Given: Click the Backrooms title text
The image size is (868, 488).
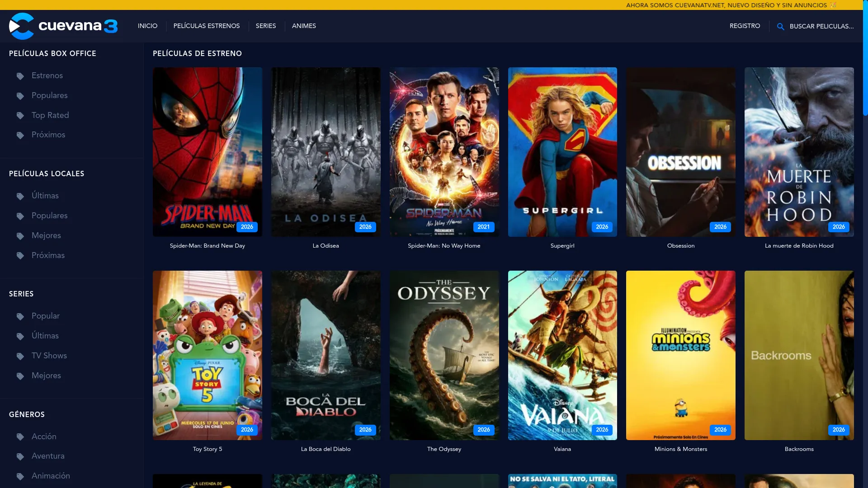Looking at the screenshot, I should click(799, 449).
